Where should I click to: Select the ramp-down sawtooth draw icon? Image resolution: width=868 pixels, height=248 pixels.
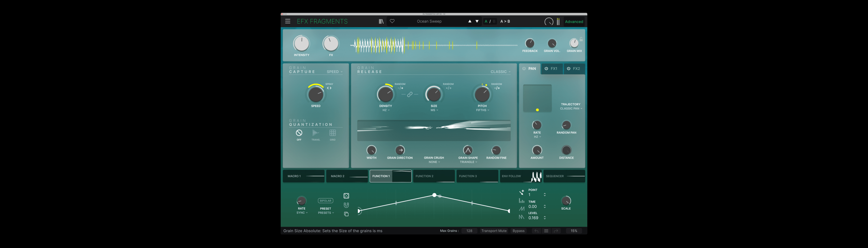(x=522, y=217)
